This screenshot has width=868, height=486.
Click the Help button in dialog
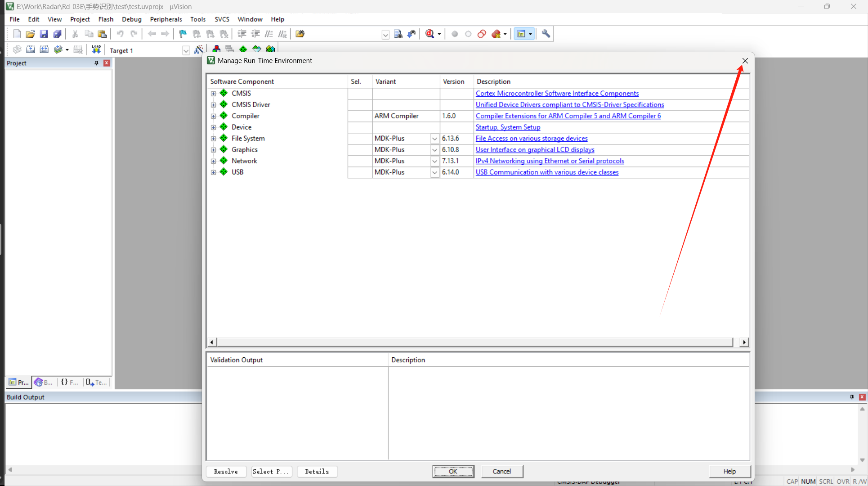pyautogui.click(x=729, y=471)
